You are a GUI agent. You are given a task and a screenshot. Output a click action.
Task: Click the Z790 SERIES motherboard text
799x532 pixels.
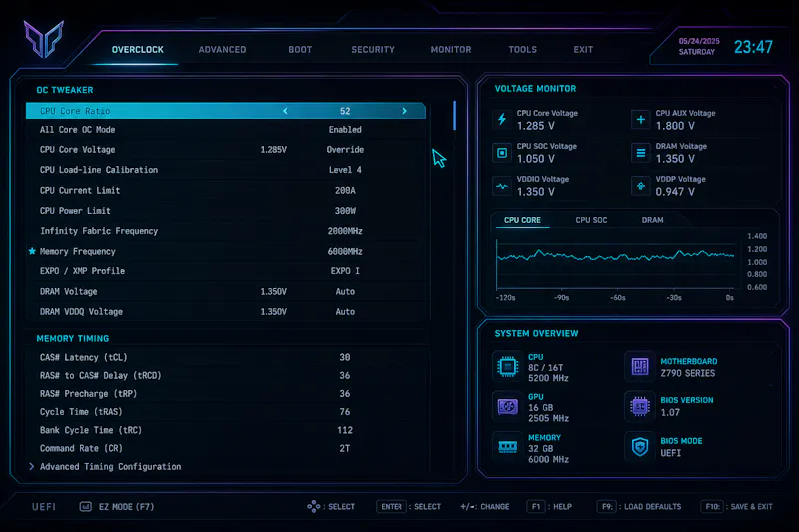point(688,373)
